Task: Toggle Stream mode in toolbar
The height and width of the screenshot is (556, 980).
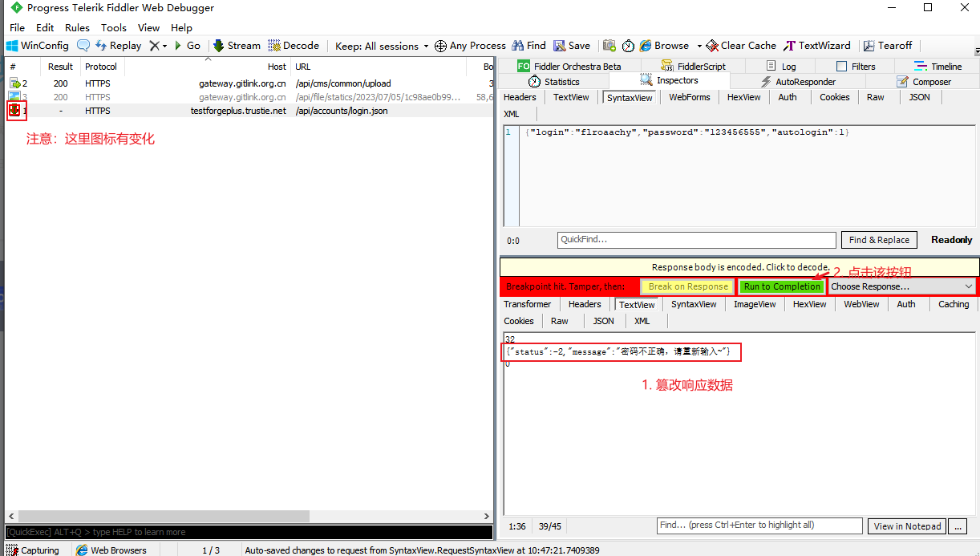Action: pyautogui.click(x=237, y=46)
